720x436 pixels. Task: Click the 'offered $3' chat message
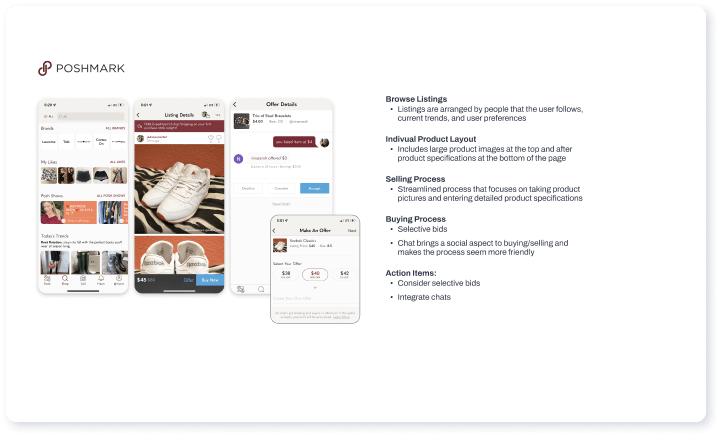pyautogui.click(x=269, y=158)
